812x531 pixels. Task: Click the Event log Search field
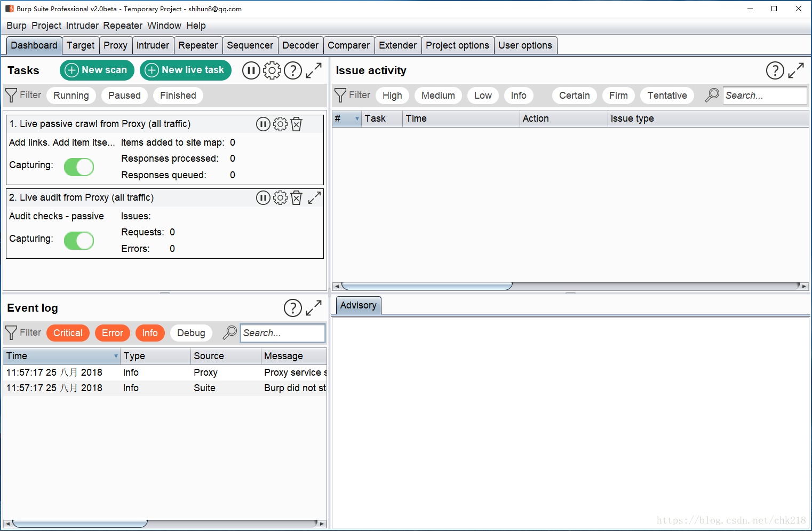(282, 333)
